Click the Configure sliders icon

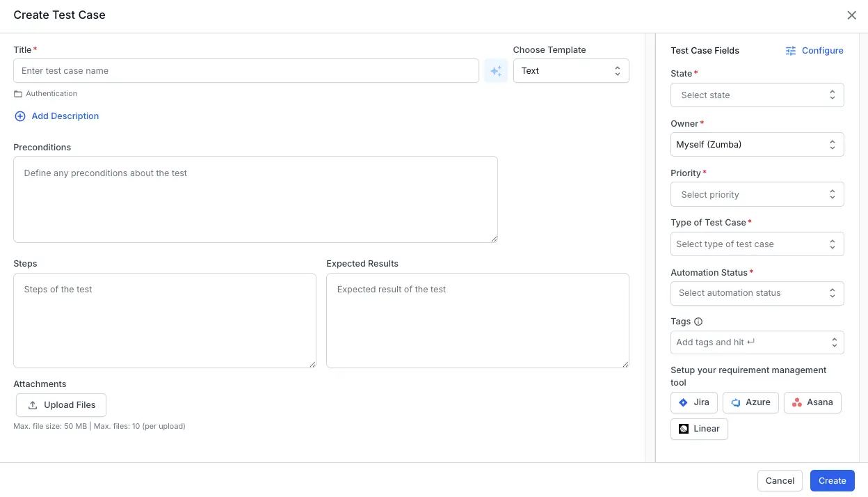pos(791,51)
